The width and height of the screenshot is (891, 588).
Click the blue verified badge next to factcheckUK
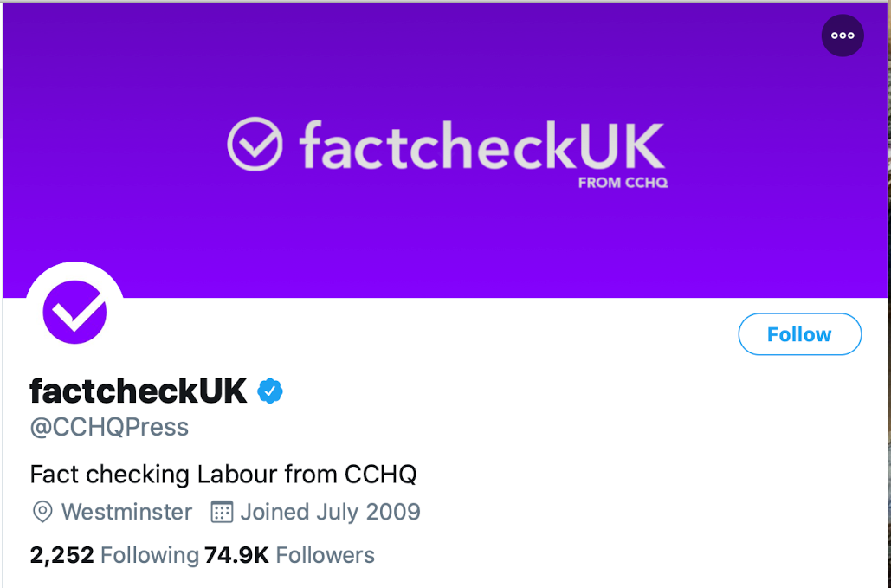coord(271,391)
